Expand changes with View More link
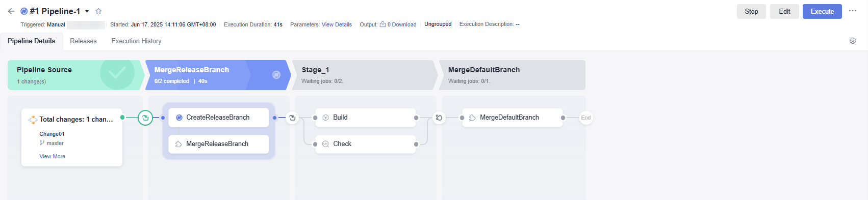This screenshot has width=868, height=200. 53,156
